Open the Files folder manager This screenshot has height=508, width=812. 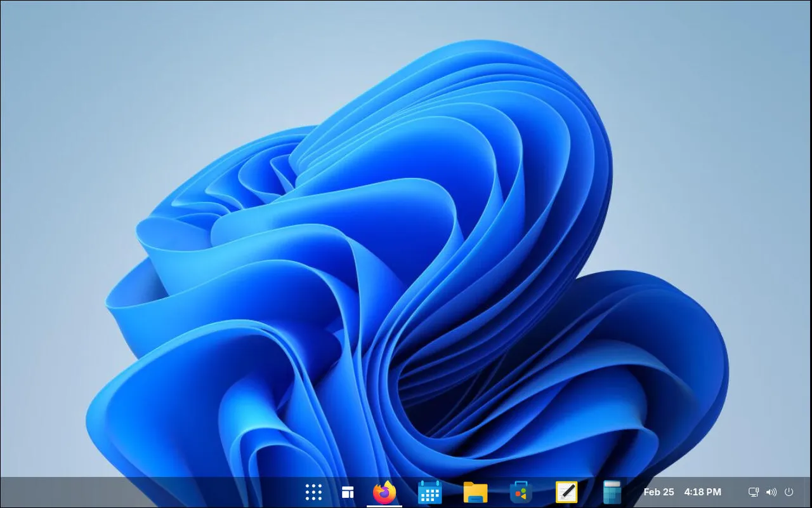(x=475, y=492)
